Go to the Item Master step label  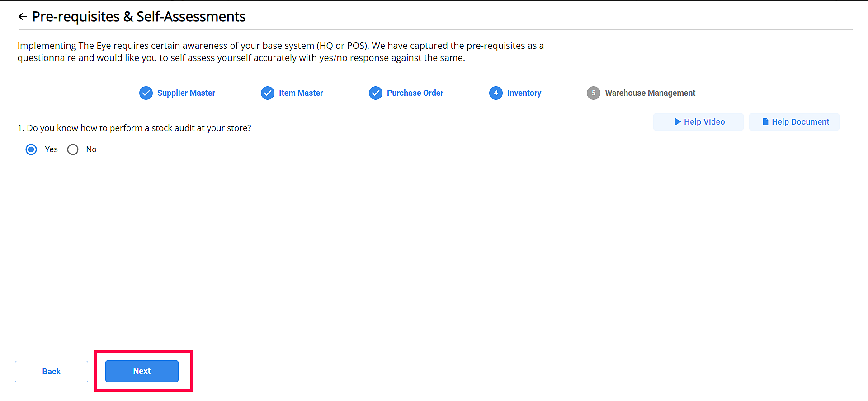coord(301,93)
